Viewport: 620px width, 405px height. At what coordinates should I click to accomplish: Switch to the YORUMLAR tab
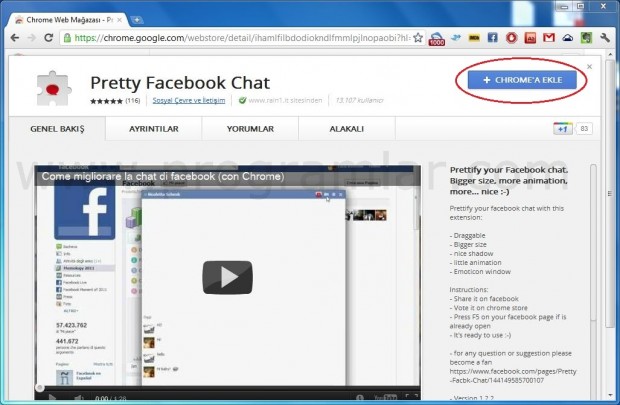click(x=250, y=129)
